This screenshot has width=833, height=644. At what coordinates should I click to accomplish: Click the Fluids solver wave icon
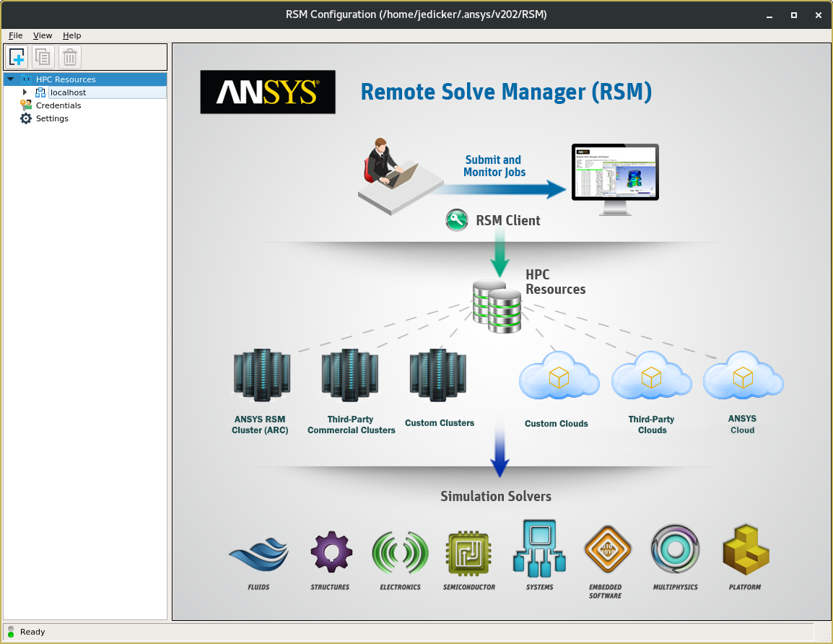point(258,554)
